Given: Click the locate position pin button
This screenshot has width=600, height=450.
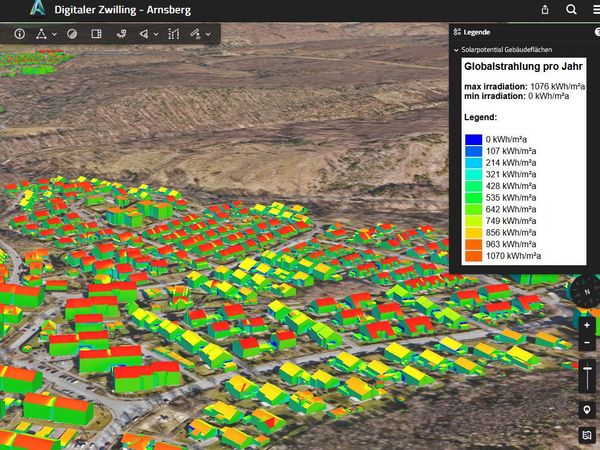Looking at the screenshot, I should [x=587, y=409].
